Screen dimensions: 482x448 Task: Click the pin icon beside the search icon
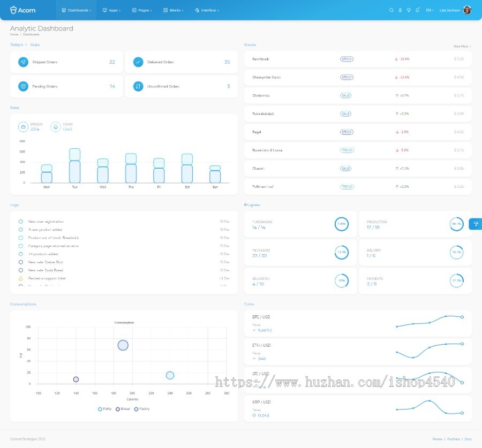pyautogui.click(x=400, y=10)
